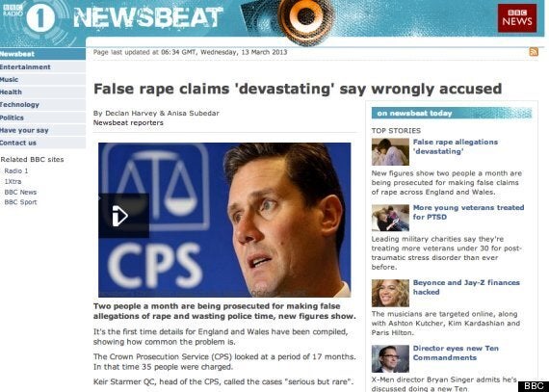Viewport: 549px width, 392px height.
Task: Click the Beyonce story thumbnail
Action: [x=390, y=293]
